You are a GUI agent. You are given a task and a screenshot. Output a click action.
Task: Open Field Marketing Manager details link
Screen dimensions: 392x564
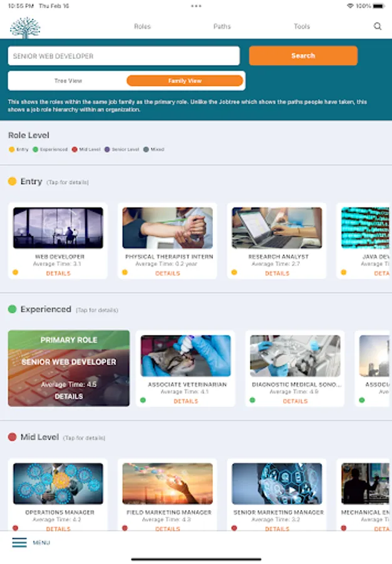click(x=167, y=529)
